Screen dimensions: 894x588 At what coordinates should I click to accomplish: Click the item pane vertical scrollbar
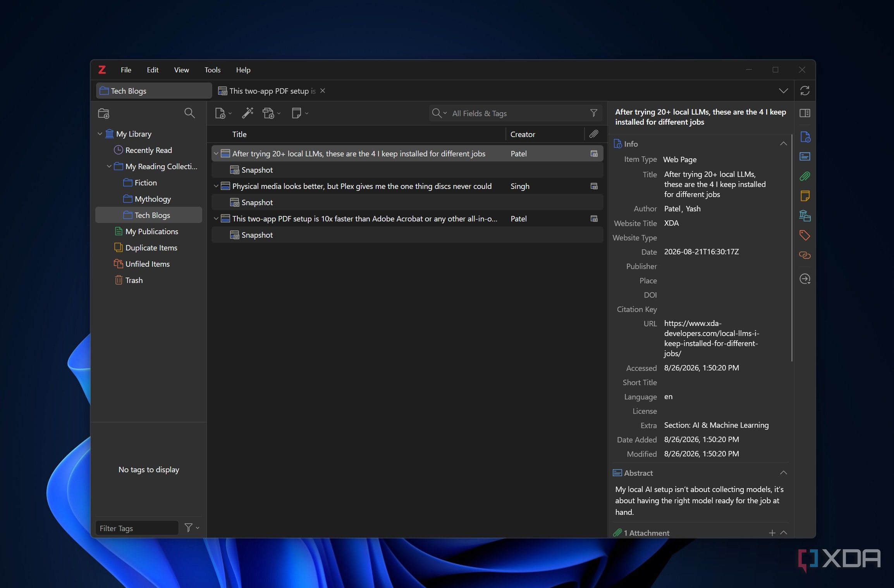coord(792,248)
